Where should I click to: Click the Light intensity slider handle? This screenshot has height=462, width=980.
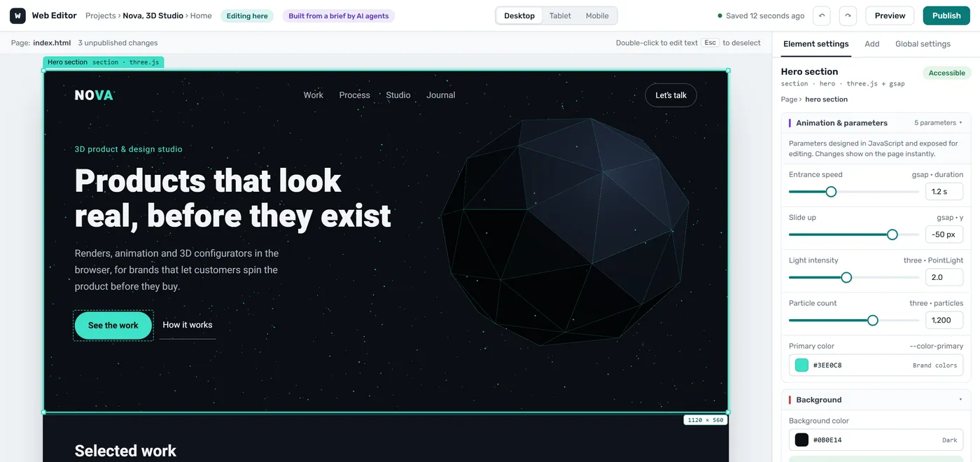tap(846, 277)
